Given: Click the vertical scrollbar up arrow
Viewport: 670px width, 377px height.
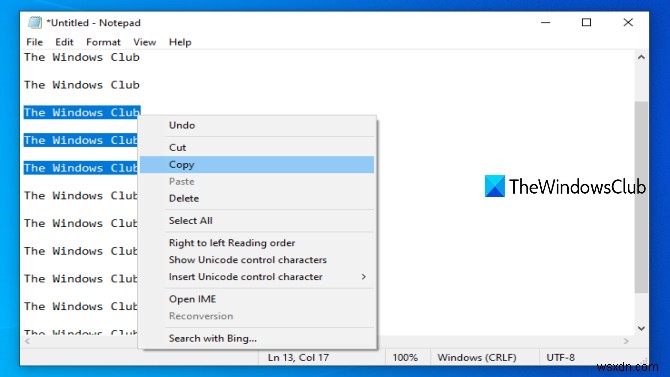Looking at the screenshot, I should [x=641, y=57].
